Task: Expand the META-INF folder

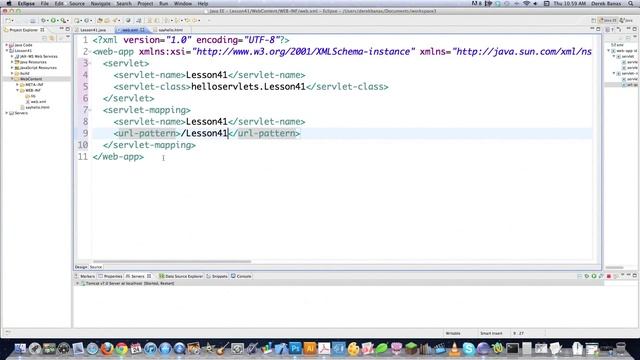Action: [x=17, y=84]
